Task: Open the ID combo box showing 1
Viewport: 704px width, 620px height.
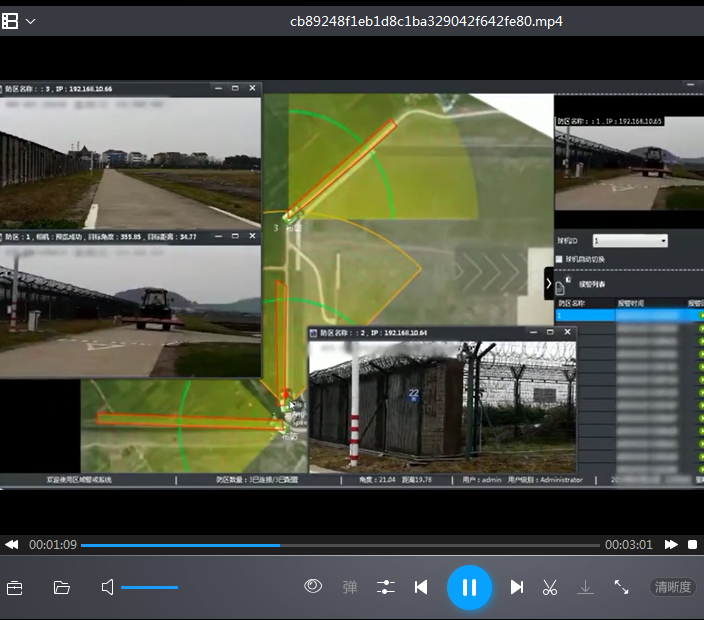Action: [x=629, y=241]
